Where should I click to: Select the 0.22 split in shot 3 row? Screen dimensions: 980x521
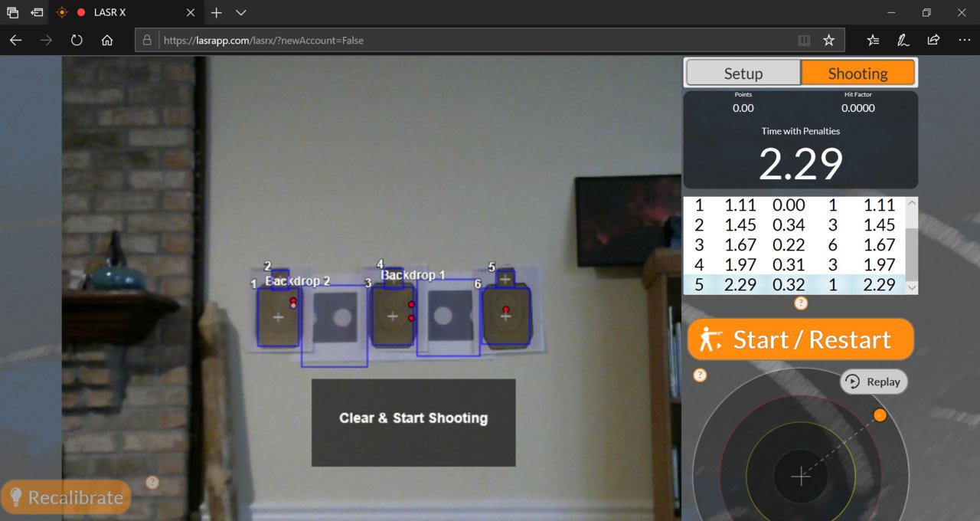coord(789,244)
